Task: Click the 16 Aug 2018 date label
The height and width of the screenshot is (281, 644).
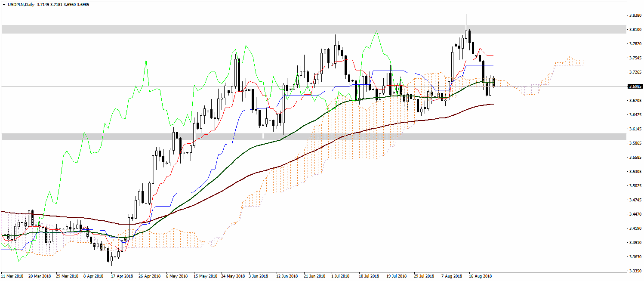Action: pos(480,276)
